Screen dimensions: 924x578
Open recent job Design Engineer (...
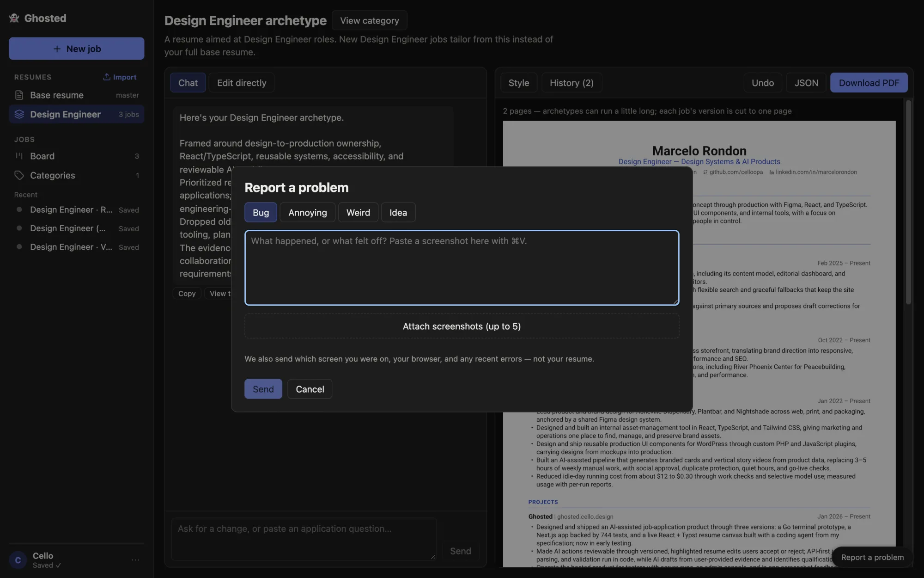coord(77,228)
